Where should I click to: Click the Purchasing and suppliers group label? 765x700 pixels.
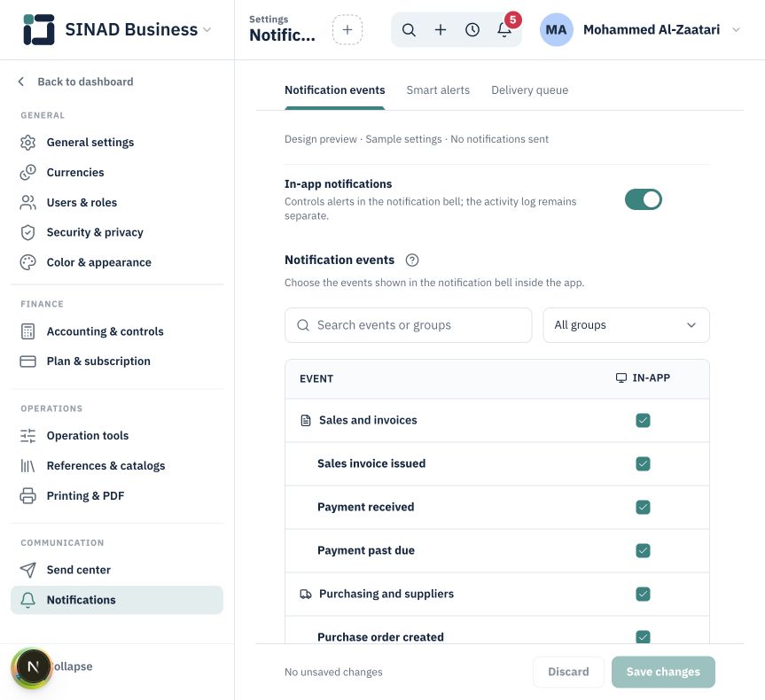point(386,595)
